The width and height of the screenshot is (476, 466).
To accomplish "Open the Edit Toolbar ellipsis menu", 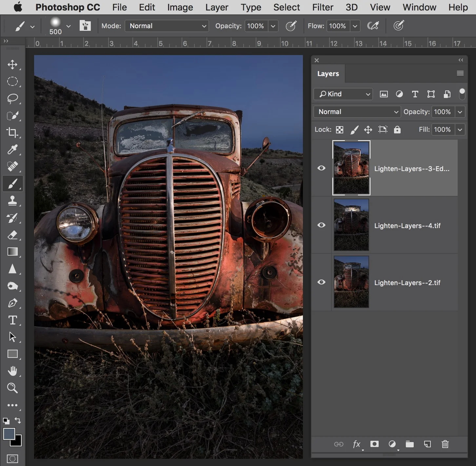I will pyautogui.click(x=12, y=405).
